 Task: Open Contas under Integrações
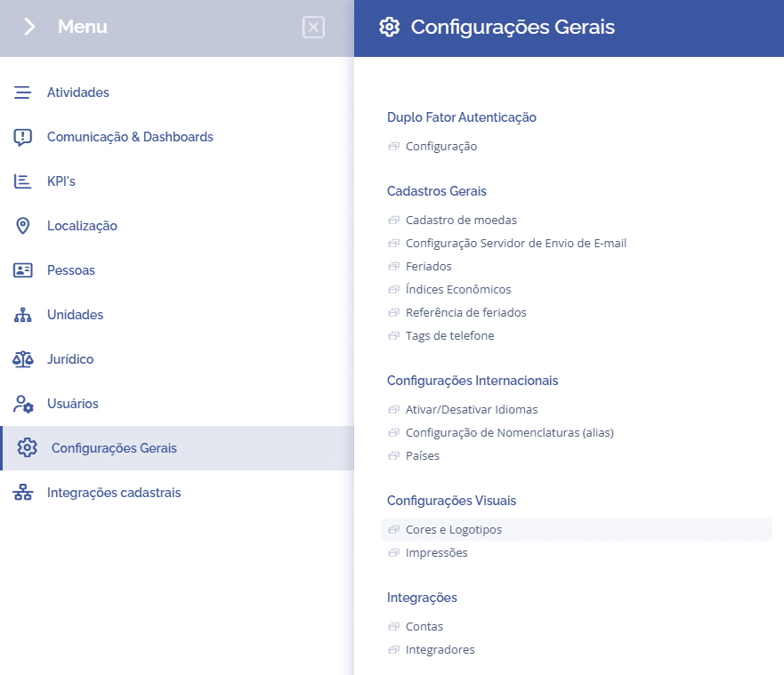pyautogui.click(x=424, y=627)
